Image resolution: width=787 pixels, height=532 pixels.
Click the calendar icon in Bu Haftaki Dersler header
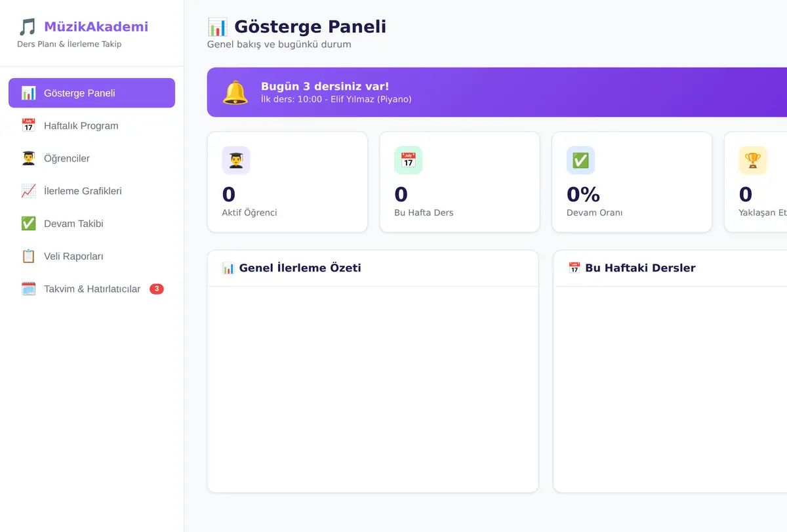coord(575,268)
